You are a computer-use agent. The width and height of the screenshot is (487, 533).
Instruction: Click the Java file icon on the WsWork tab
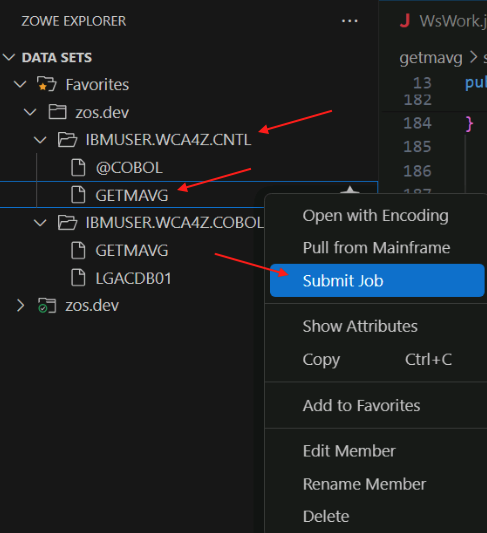[405, 21]
